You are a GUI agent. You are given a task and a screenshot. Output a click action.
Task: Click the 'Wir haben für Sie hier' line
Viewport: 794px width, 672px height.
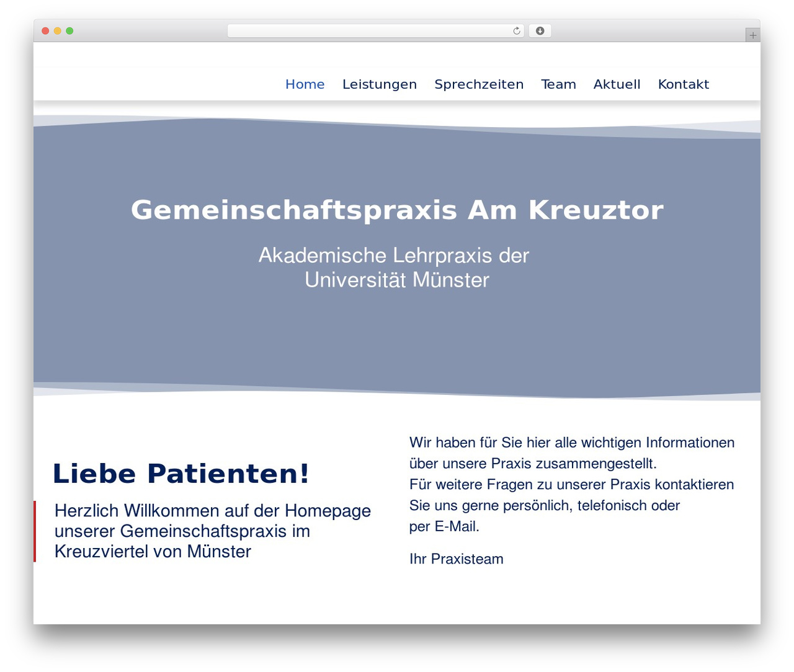[x=572, y=443]
